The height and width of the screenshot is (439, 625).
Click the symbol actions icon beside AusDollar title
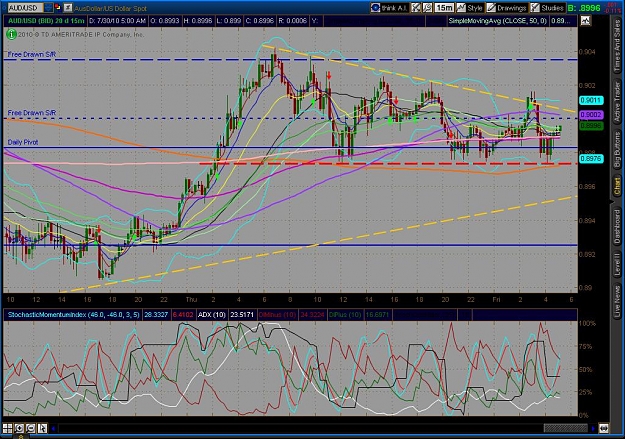pos(68,7)
